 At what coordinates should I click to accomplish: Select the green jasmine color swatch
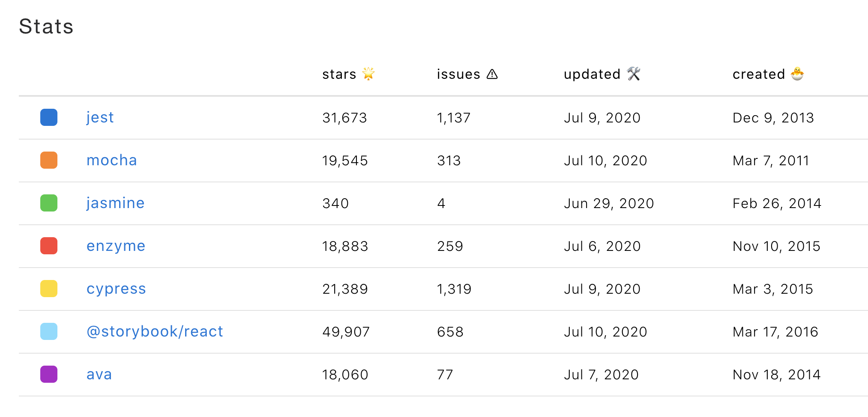pos(49,203)
